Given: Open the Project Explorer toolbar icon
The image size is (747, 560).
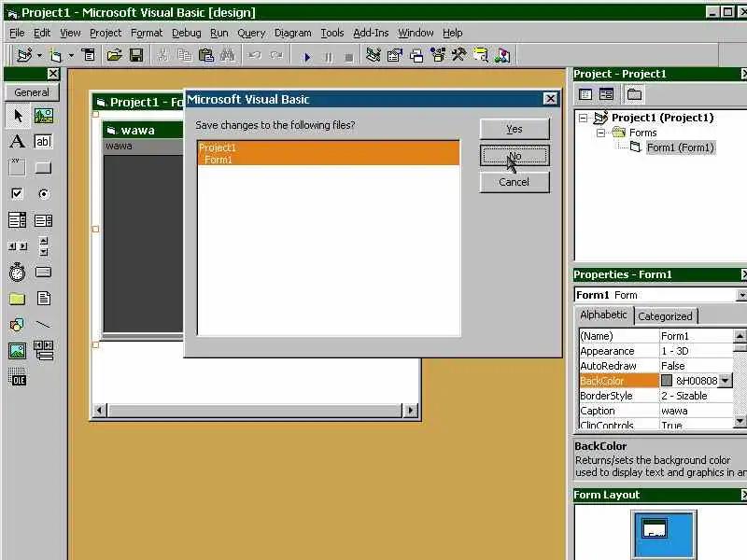Looking at the screenshot, I should 373,56.
